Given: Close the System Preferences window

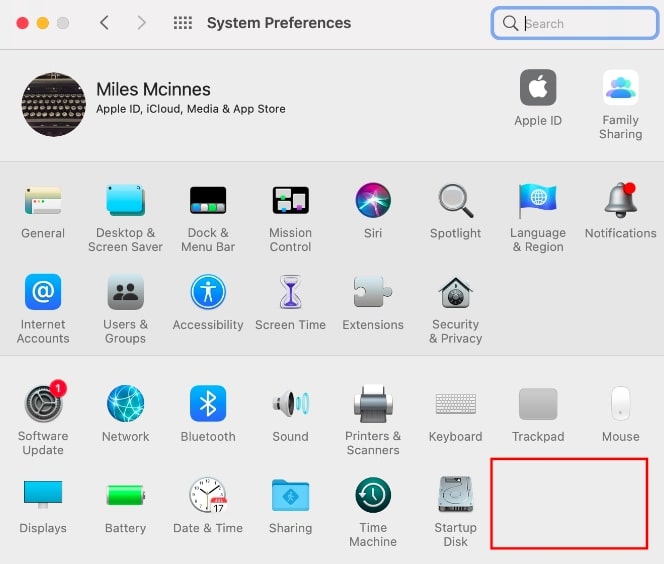Looking at the screenshot, I should 22,23.
